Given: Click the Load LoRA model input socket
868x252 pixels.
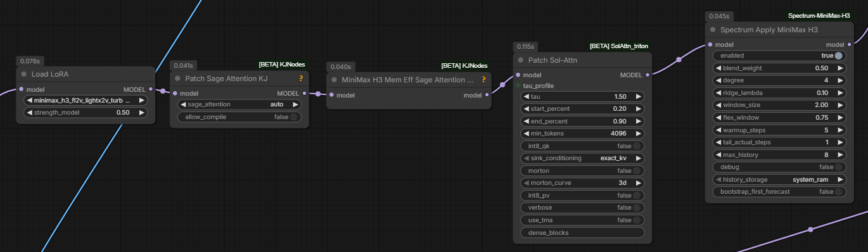Looking at the screenshot, I should 21,89.
